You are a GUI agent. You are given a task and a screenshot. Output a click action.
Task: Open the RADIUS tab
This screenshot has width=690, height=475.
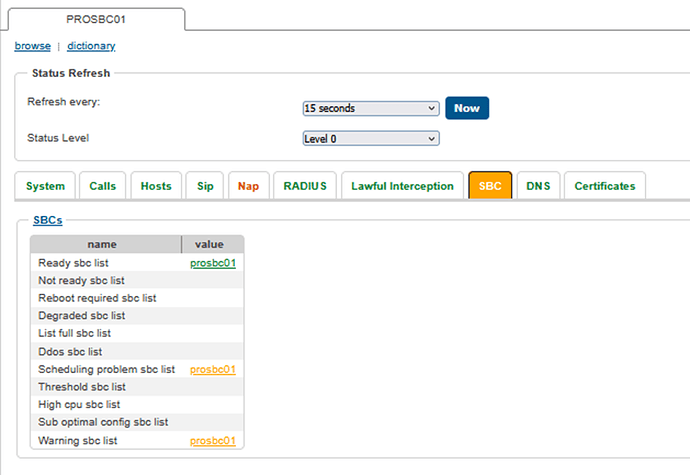(x=304, y=186)
